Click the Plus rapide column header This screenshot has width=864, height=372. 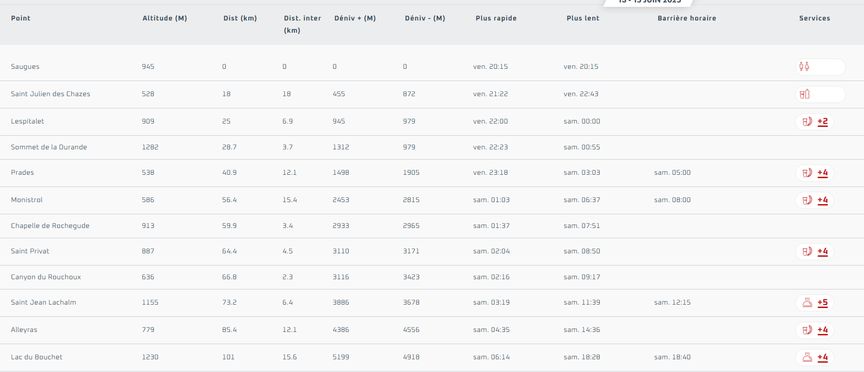pos(496,18)
